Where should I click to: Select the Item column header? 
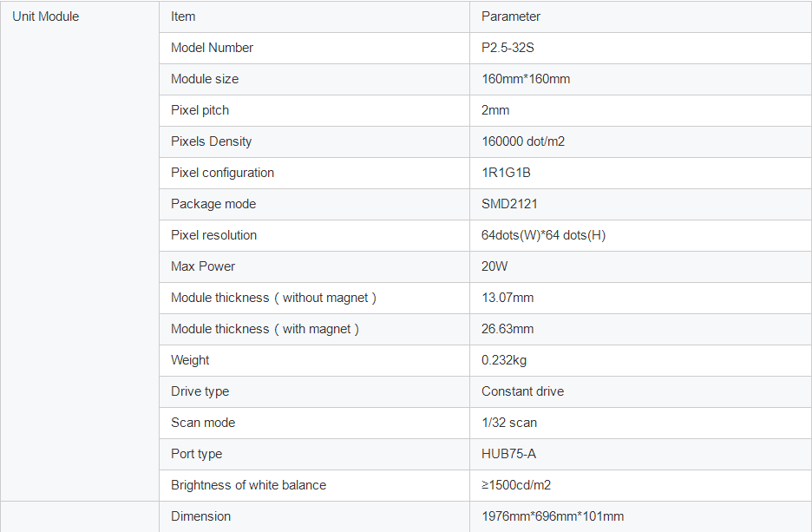click(183, 16)
